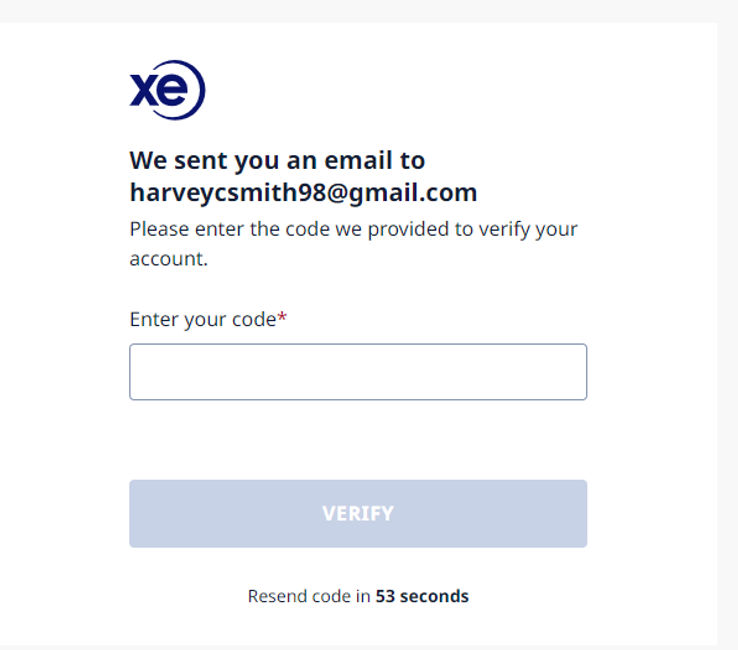Viewport: 738px width, 650px height.
Task: Click the word 'code' in the field label
Action: [x=253, y=319]
